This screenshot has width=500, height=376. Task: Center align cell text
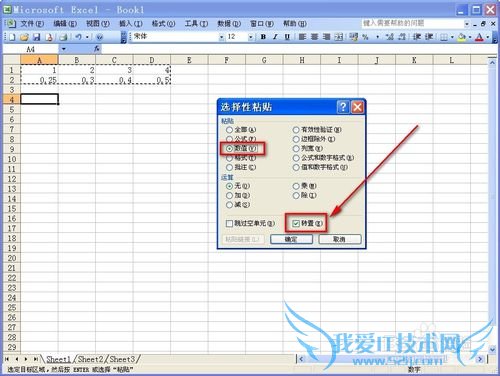314,37
